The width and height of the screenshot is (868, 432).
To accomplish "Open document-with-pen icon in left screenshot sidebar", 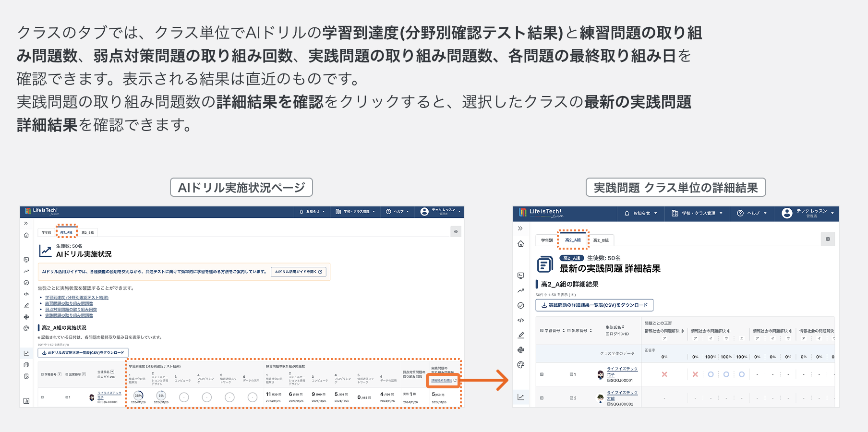I will [26, 376].
